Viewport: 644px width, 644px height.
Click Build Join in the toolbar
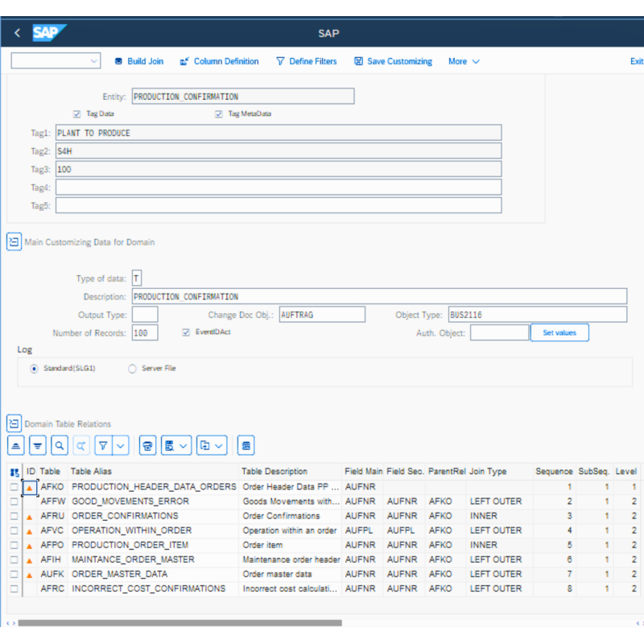point(138,61)
